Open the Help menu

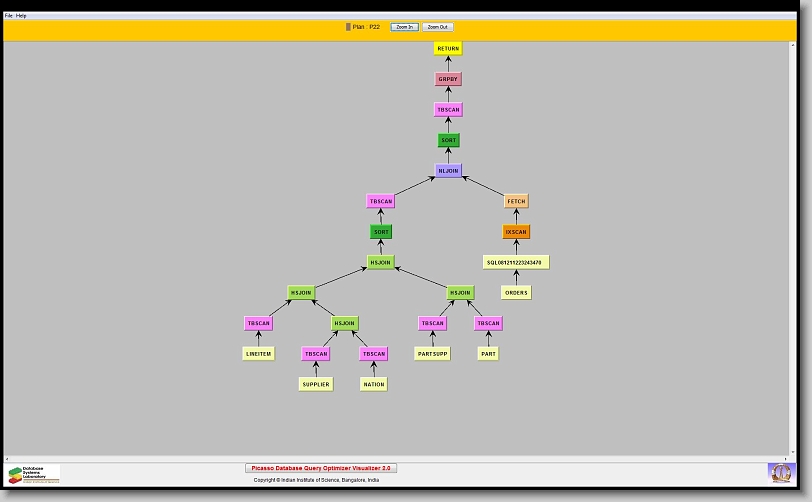pyautogui.click(x=21, y=16)
